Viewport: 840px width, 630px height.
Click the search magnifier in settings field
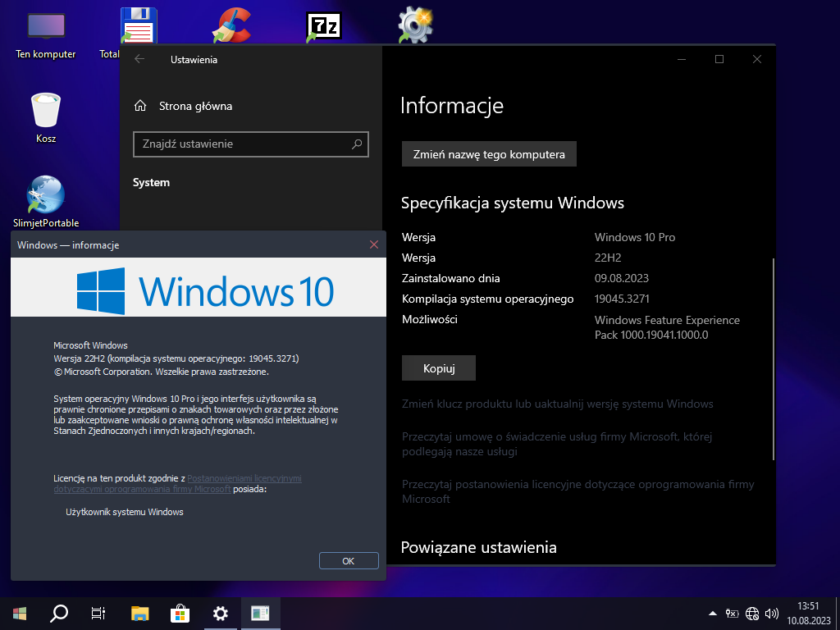pos(357,144)
